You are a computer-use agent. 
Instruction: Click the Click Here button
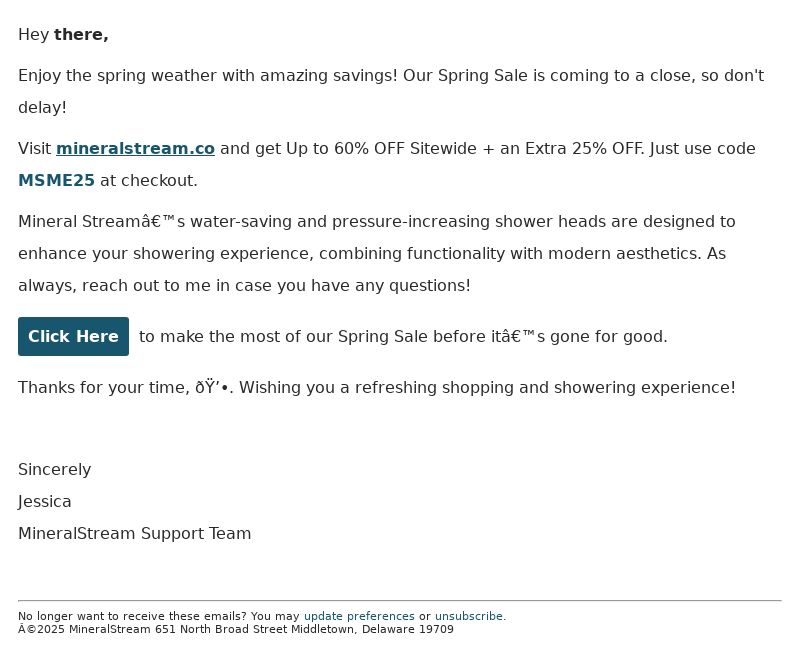[x=73, y=336]
